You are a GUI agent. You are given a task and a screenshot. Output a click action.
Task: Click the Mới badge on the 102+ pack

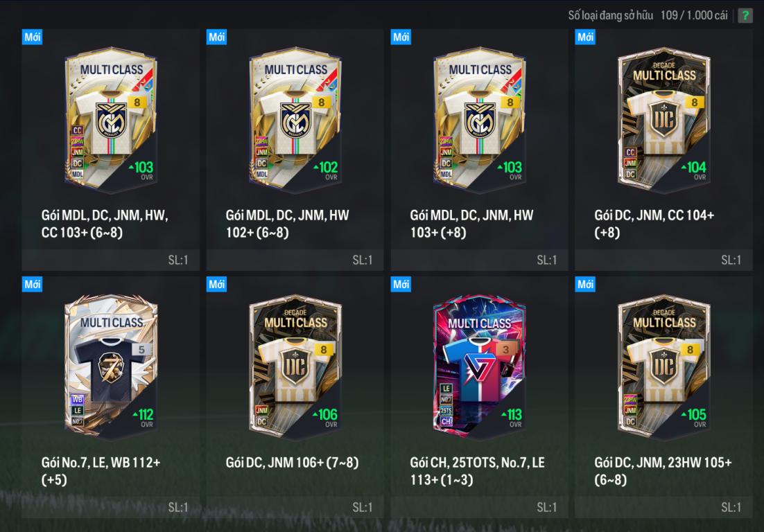[216, 37]
